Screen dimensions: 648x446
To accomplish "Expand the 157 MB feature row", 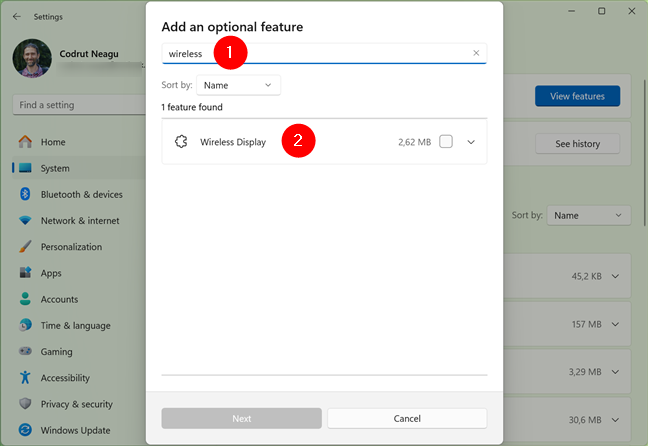I will (x=615, y=324).
